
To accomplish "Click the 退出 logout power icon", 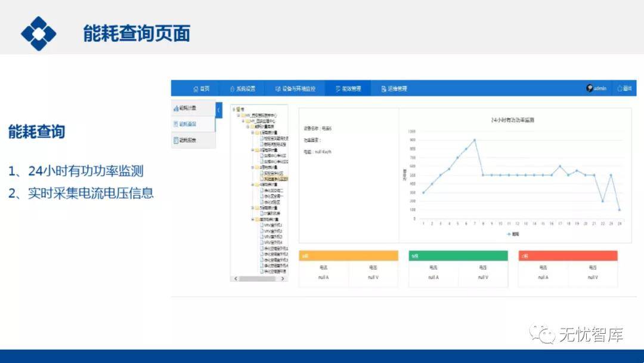I will tap(620, 88).
